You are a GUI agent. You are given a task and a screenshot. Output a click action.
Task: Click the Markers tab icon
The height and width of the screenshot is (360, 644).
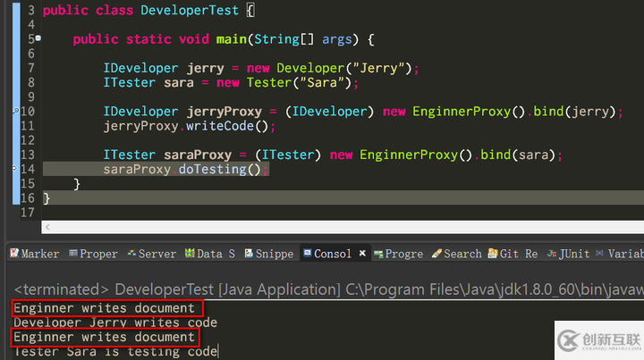point(14,253)
